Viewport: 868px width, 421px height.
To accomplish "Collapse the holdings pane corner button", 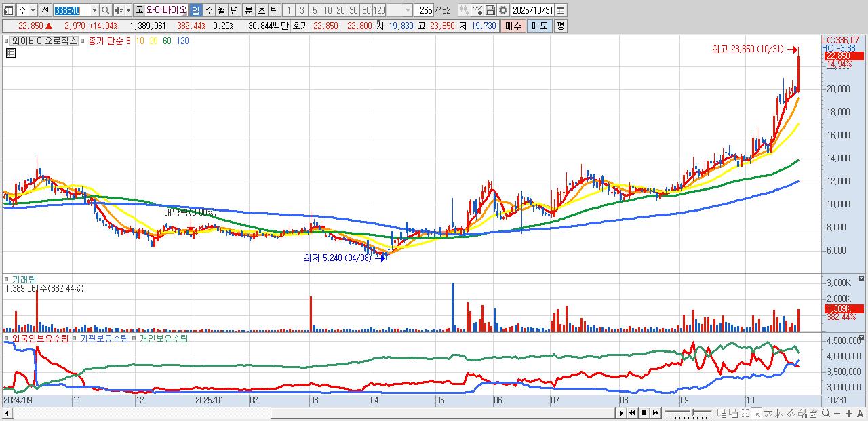I will point(861,337).
